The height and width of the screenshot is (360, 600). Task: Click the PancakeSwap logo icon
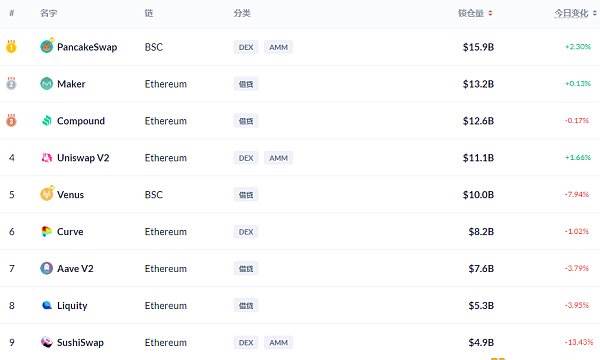coord(47,47)
